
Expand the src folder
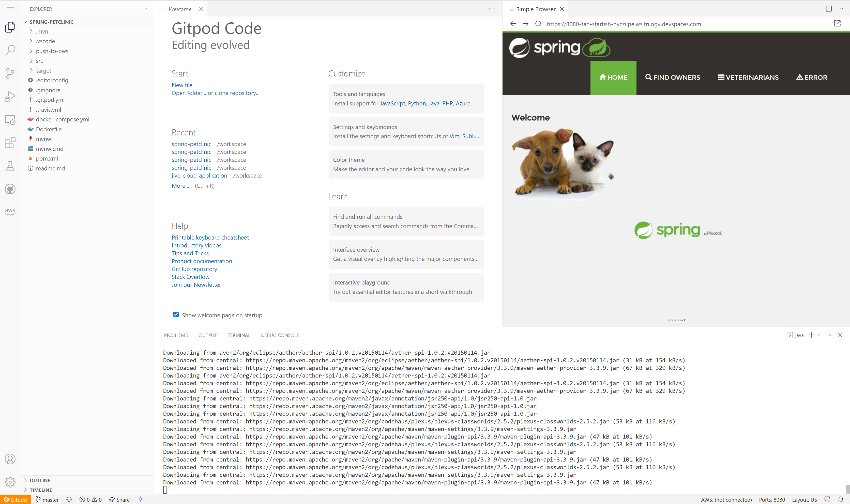point(39,61)
